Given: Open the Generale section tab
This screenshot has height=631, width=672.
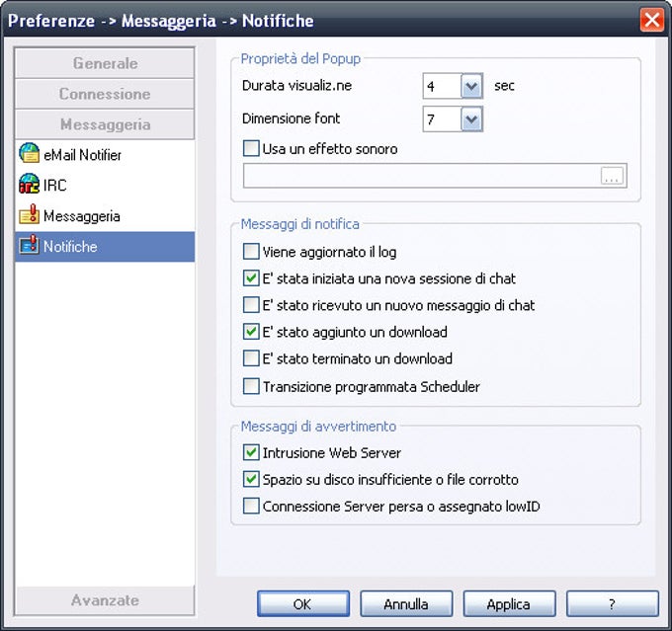Looking at the screenshot, I should 105,63.
